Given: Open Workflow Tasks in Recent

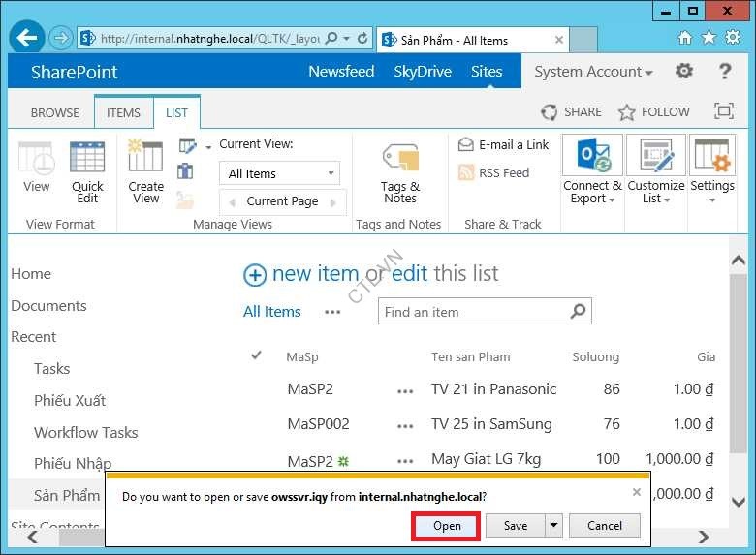Looking at the screenshot, I should 86,432.
